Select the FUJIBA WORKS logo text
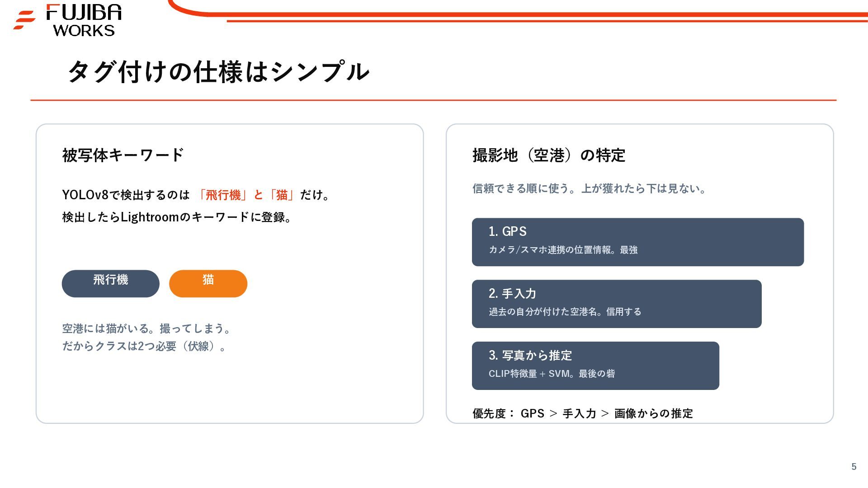 pos(84,20)
